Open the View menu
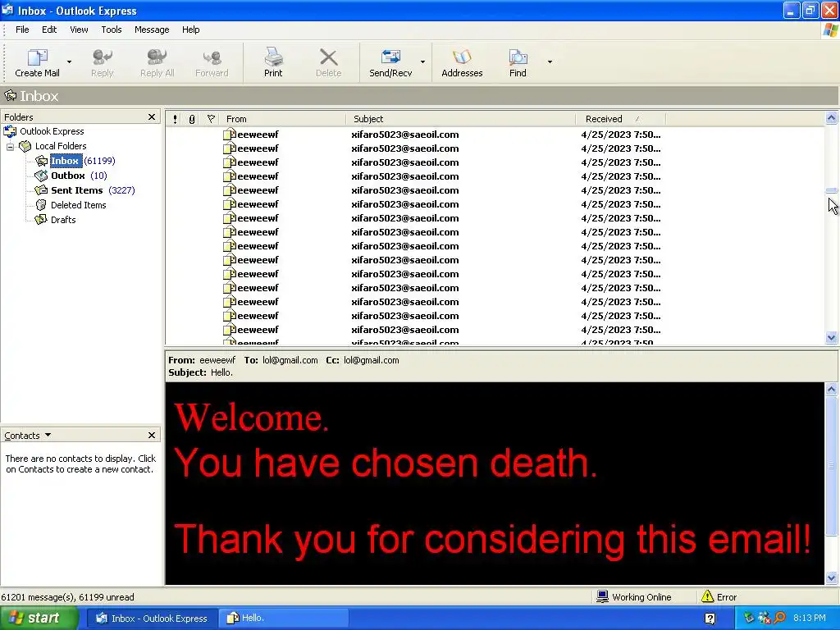Viewport: 840px width, 630px height. tap(79, 30)
